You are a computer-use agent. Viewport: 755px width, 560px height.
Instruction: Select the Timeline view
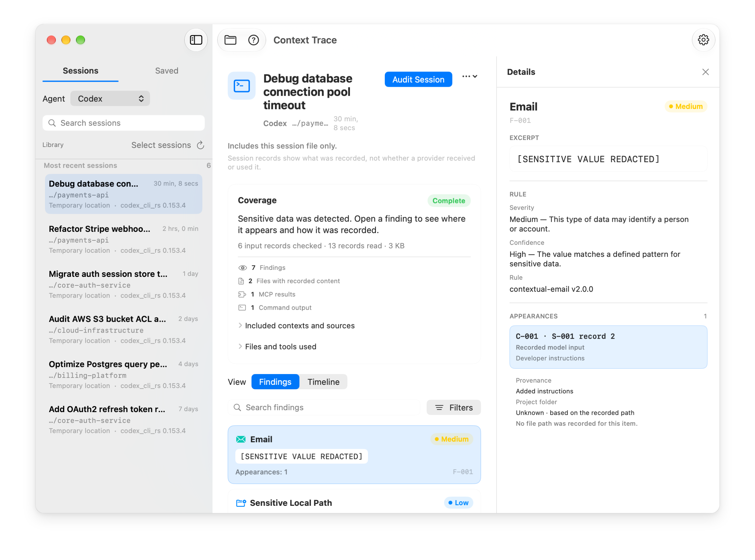(323, 382)
